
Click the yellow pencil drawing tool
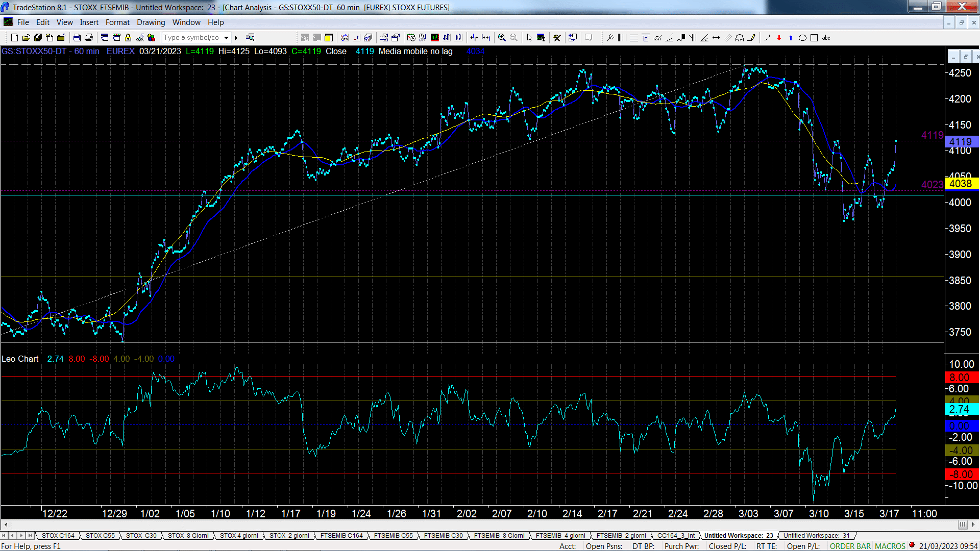click(751, 38)
